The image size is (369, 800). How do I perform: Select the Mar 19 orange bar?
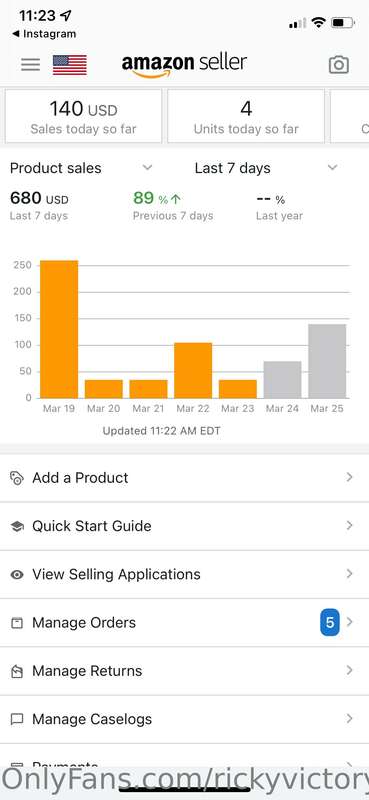pyautogui.click(x=59, y=329)
